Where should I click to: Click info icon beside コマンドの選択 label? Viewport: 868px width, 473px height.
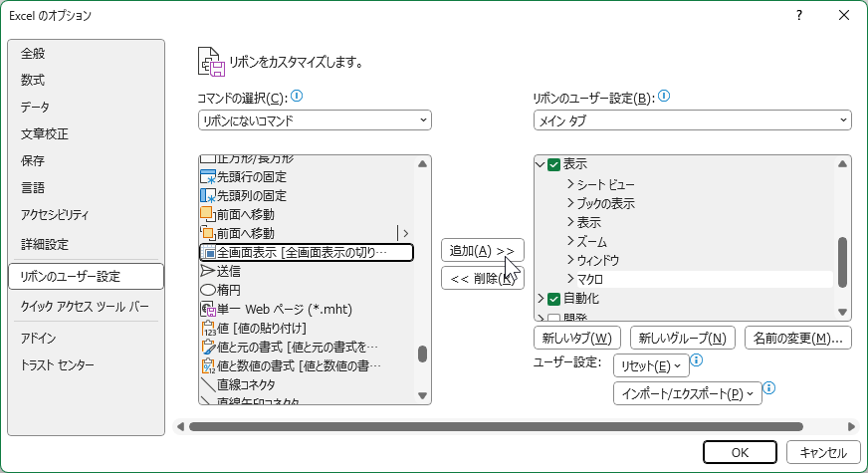296,97
